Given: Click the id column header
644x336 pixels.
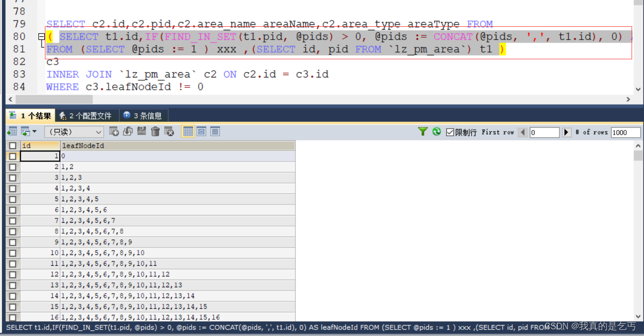Looking at the screenshot, I should 40,145.
